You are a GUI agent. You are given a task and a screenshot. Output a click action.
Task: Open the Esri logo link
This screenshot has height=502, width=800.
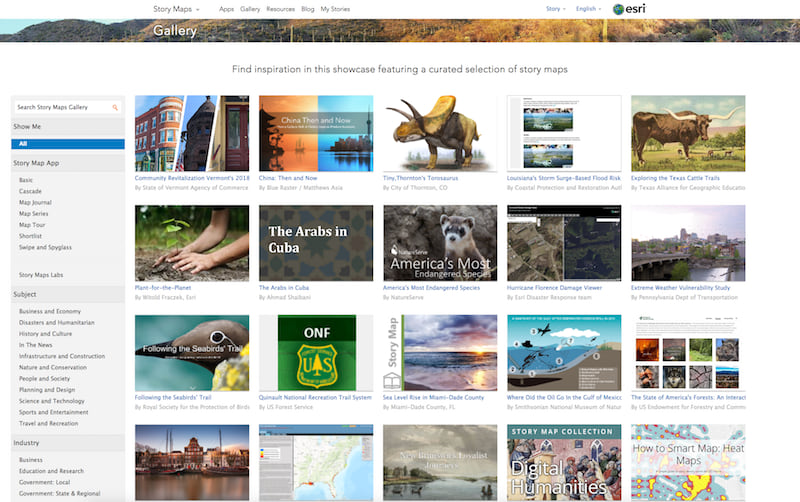click(629, 9)
